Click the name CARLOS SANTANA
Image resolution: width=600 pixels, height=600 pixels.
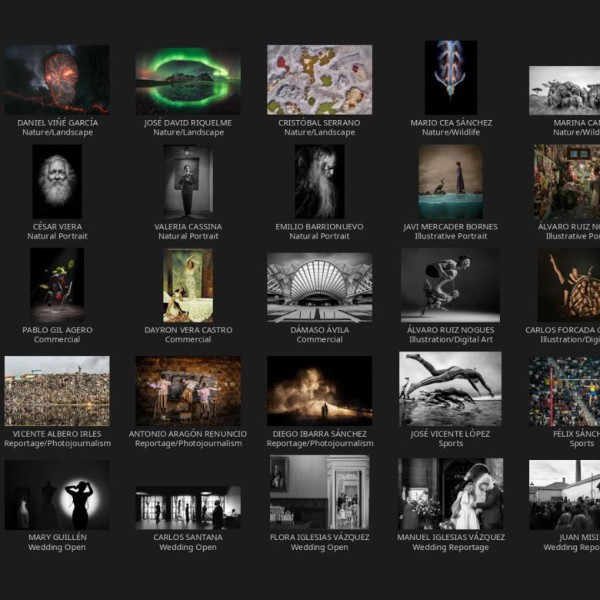(188, 537)
